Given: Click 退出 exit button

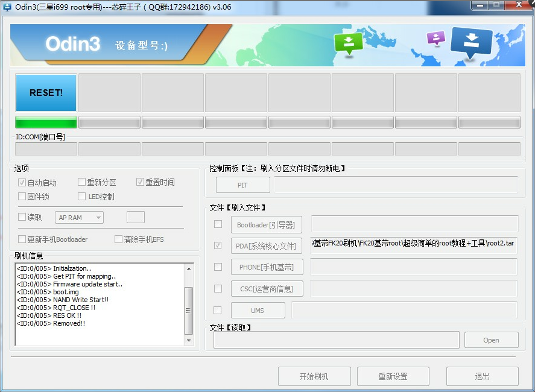Looking at the screenshot, I should [x=483, y=376].
